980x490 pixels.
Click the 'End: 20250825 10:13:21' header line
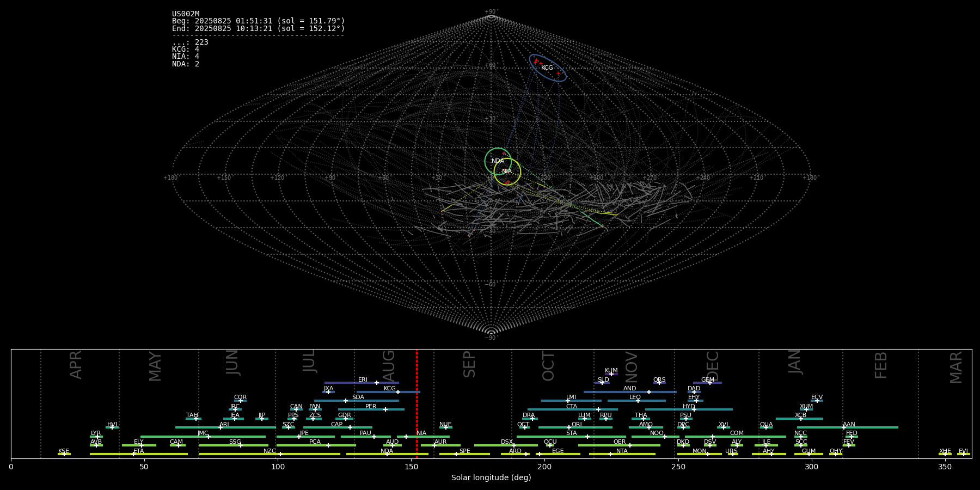coord(258,28)
